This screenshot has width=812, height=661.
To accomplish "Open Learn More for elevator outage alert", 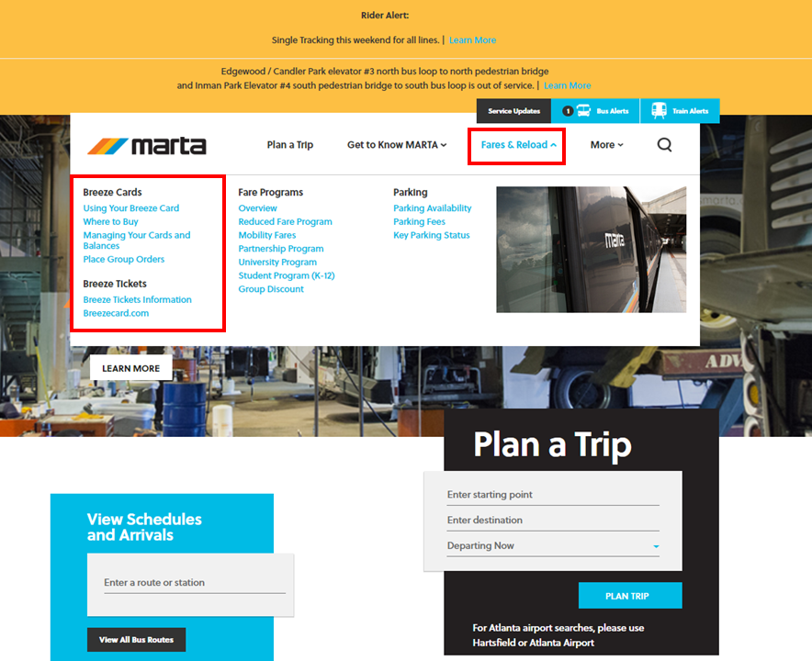I will 567,85.
